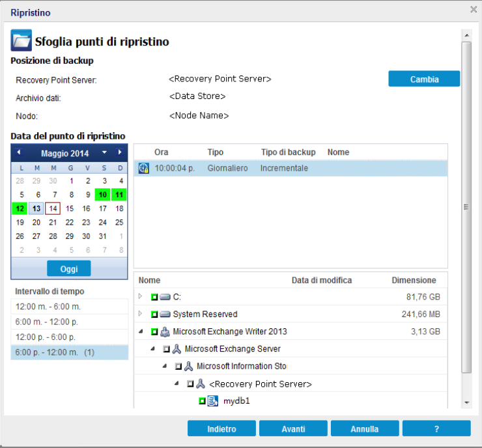Screen dimensions: 482x448
Task: Click the 241,66 MB size value
Action: click(x=421, y=314)
